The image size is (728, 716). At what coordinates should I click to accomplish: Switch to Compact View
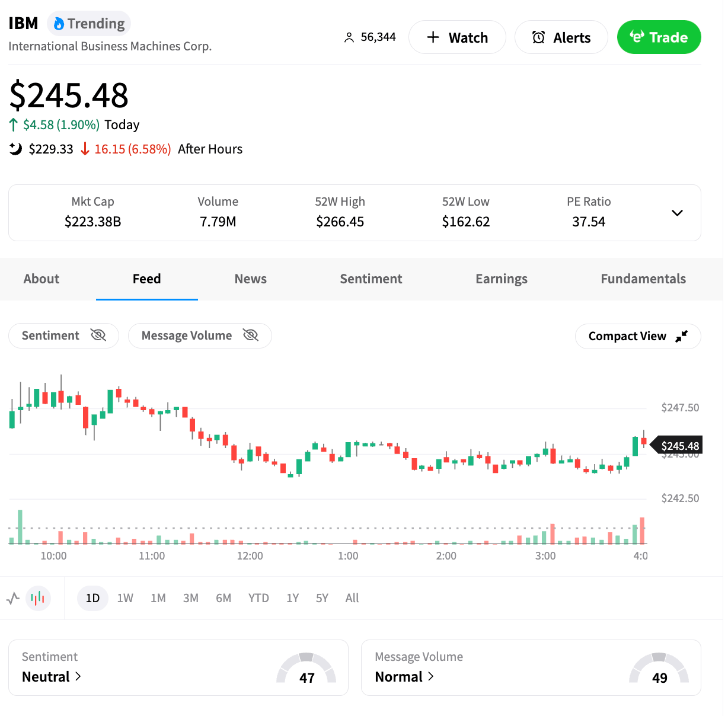(x=638, y=336)
